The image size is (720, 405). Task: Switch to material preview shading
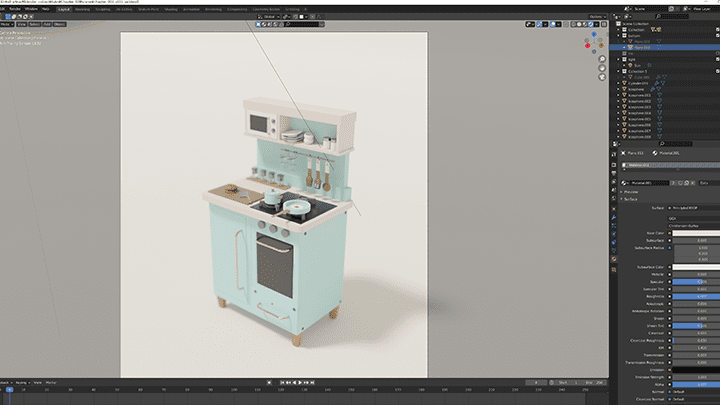coord(585,24)
